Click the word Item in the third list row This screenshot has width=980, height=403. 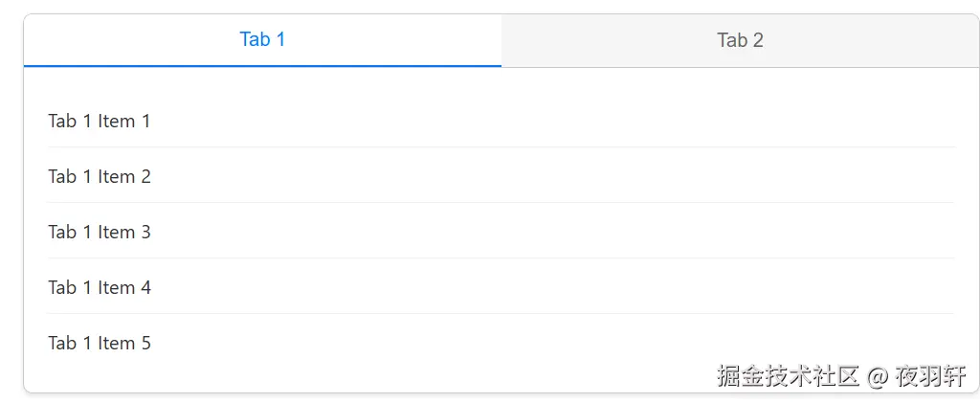pos(116,233)
